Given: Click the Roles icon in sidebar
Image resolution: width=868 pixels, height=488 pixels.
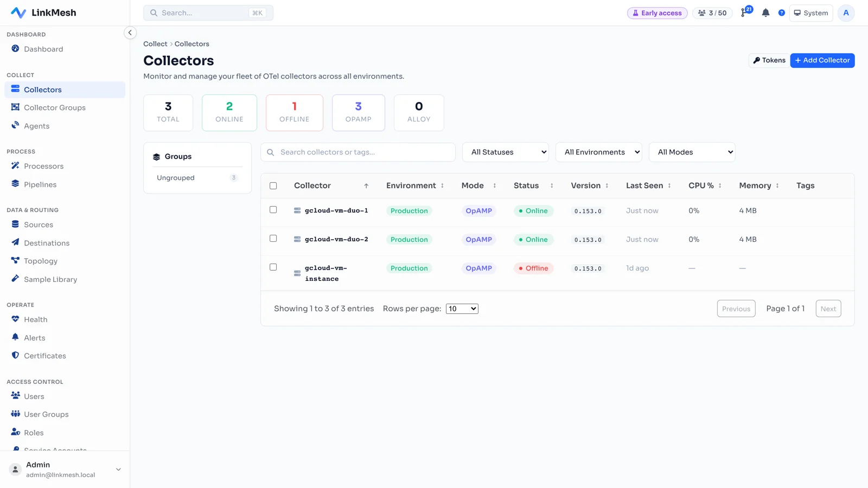Looking at the screenshot, I should coord(15,432).
